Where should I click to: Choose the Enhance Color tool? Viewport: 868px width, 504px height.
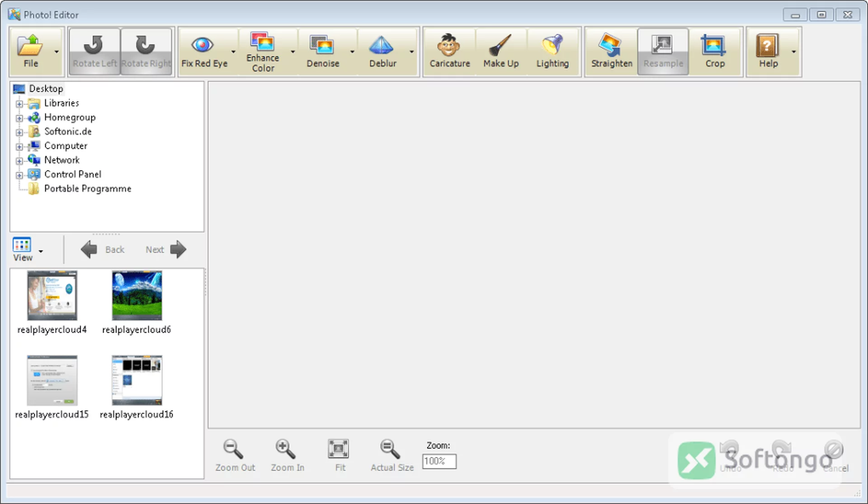click(x=263, y=51)
